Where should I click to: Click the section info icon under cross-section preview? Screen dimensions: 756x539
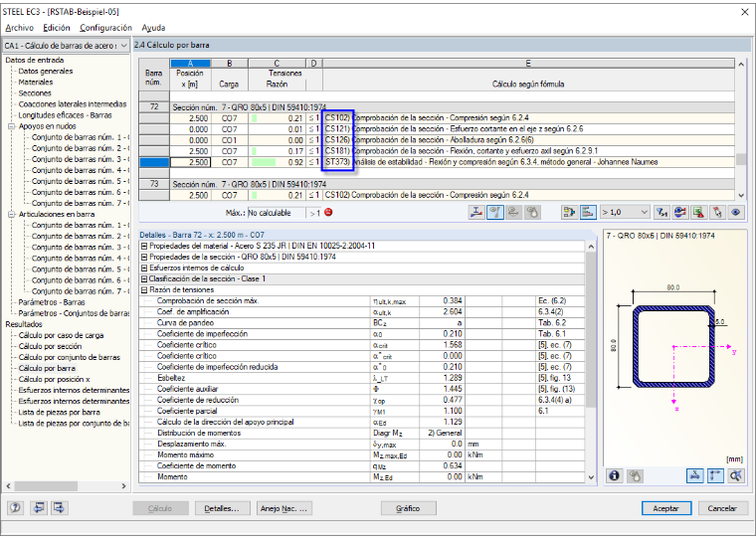614,475
